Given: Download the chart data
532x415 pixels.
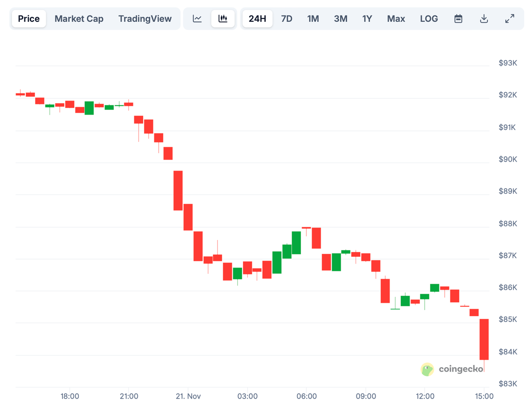Looking at the screenshot, I should (x=484, y=19).
